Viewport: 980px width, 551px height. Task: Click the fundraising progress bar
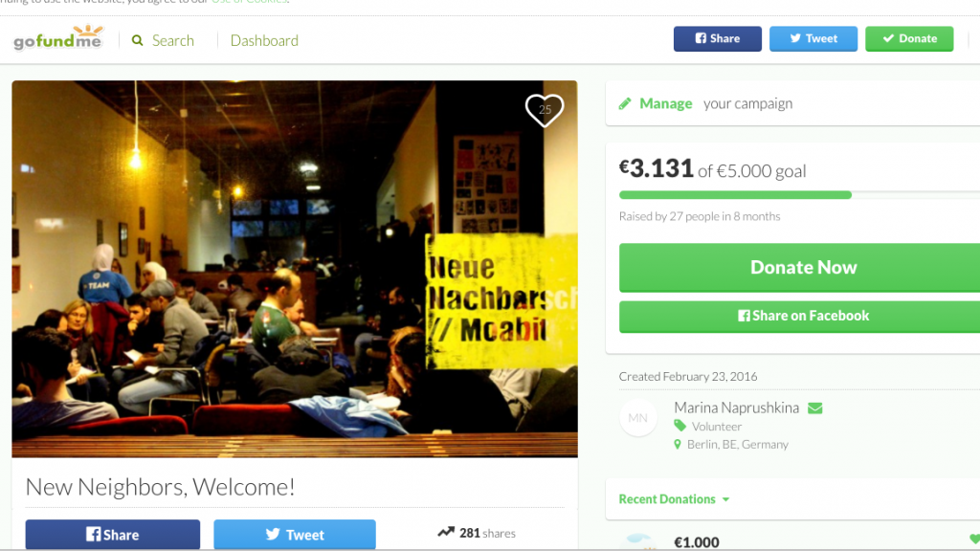799,195
